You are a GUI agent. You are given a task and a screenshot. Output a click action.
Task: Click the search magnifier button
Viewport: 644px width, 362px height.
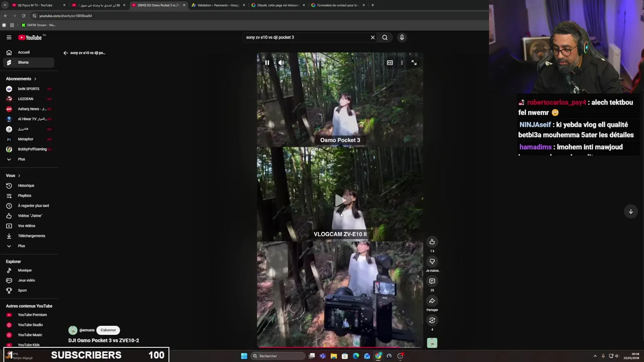(385, 37)
